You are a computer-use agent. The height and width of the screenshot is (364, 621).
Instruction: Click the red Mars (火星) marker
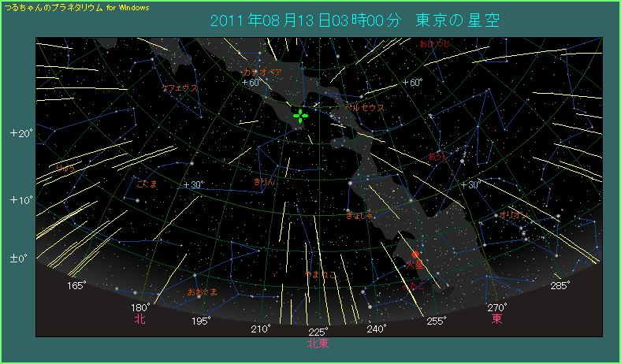click(x=417, y=257)
